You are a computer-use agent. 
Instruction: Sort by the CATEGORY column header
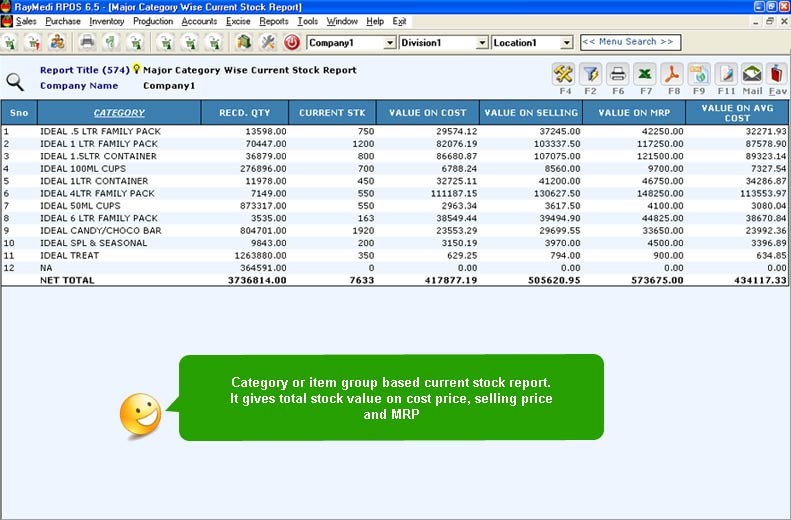119,112
